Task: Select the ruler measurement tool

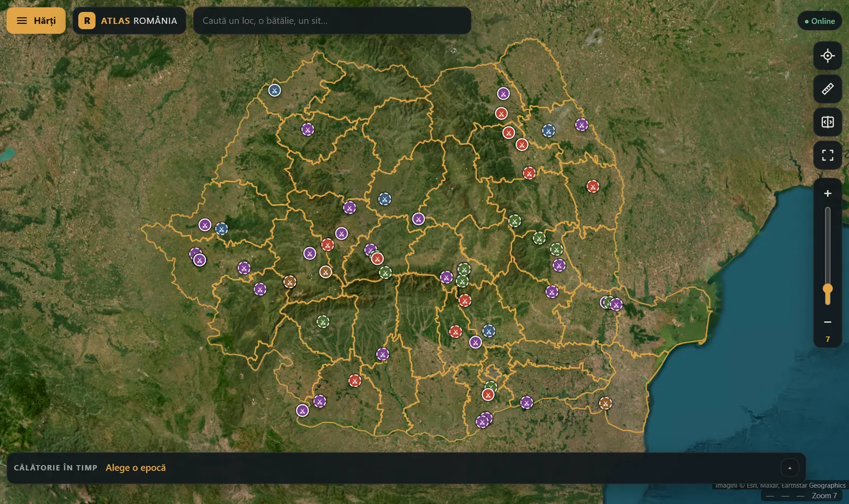Action: point(828,89)
